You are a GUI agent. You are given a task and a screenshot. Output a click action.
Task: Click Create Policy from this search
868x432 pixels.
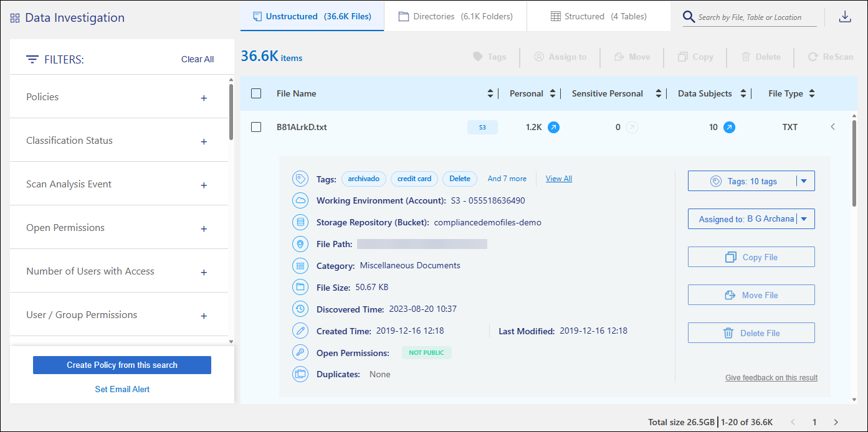tap(122, 365)
